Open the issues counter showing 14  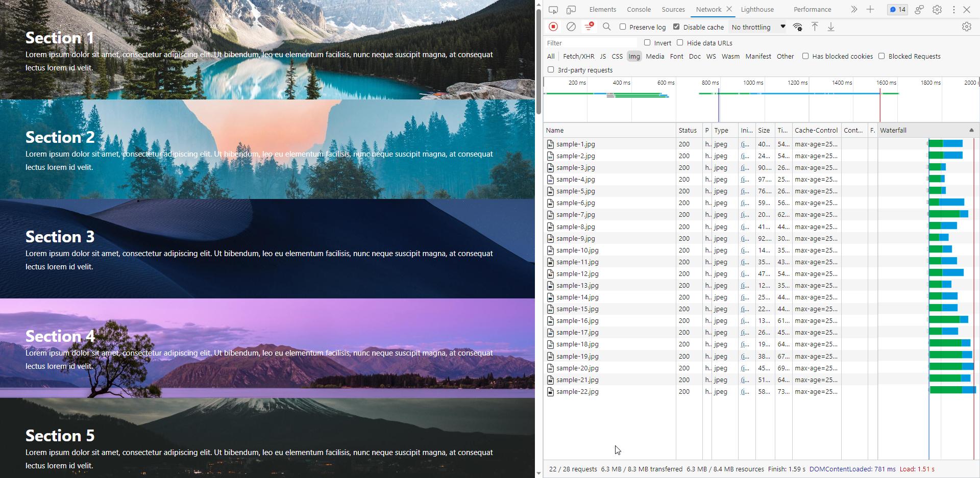click(x=897, y=9)
